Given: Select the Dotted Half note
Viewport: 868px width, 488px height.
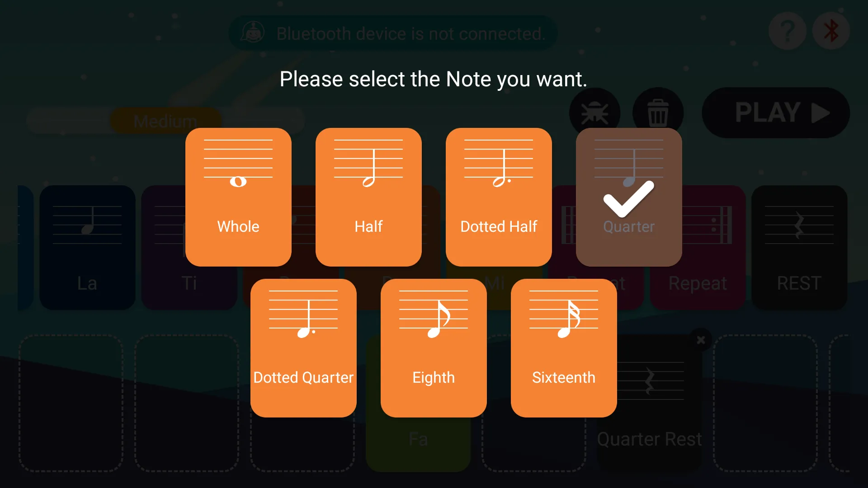Looking at the screenshot, I should [x=499, y=197].
